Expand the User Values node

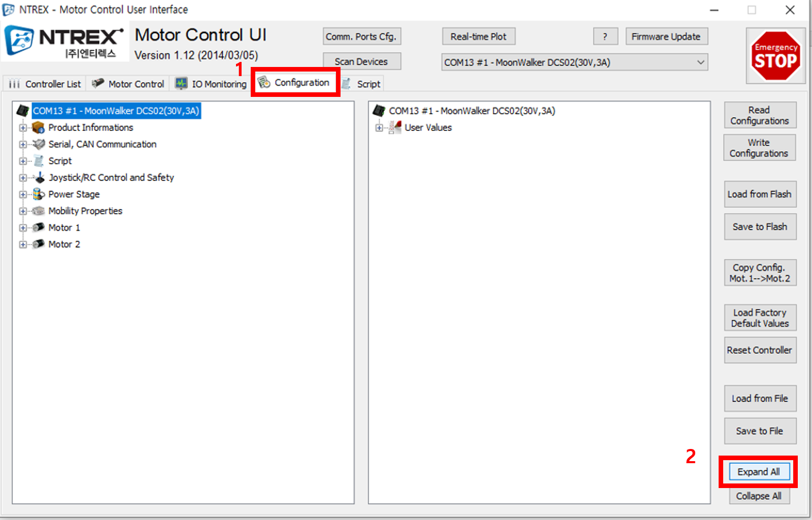379,128
